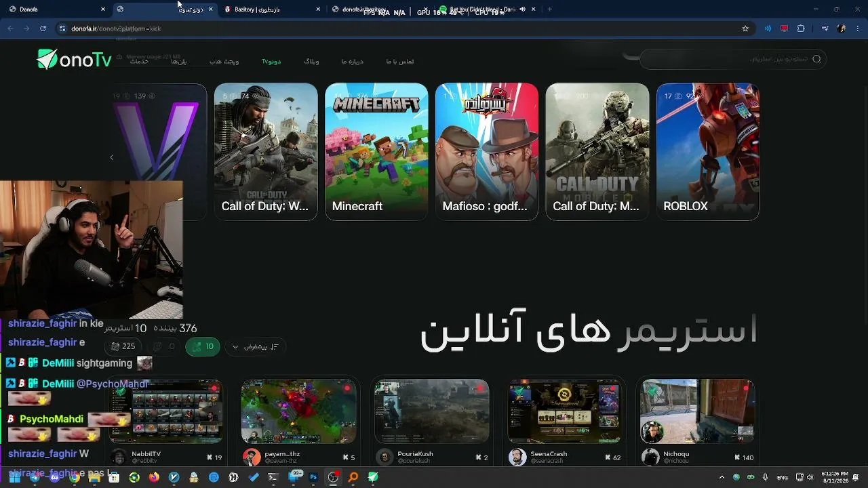Open the Minecraft game card
This screenshot has width=868, height=488.
pos(376,152)
